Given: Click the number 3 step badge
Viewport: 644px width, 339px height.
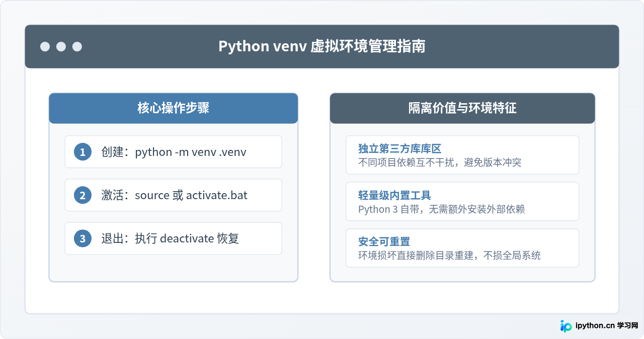Looking at the screenshot, I should click(83, 238).
